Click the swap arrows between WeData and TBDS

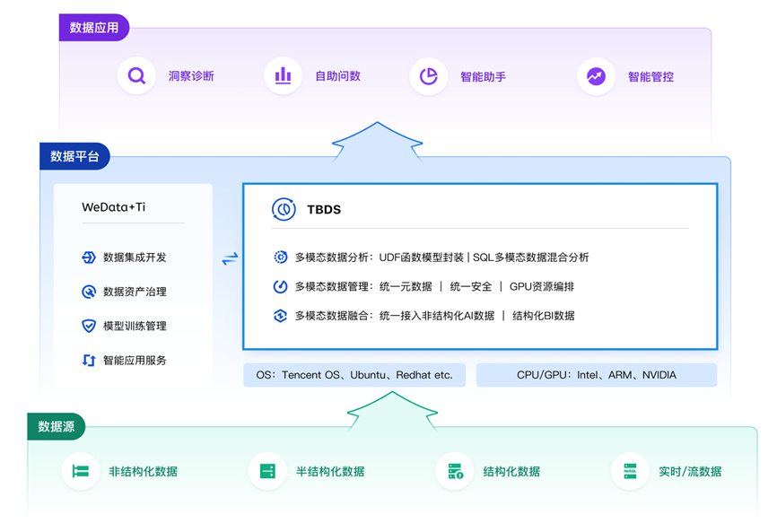[231, 259]
